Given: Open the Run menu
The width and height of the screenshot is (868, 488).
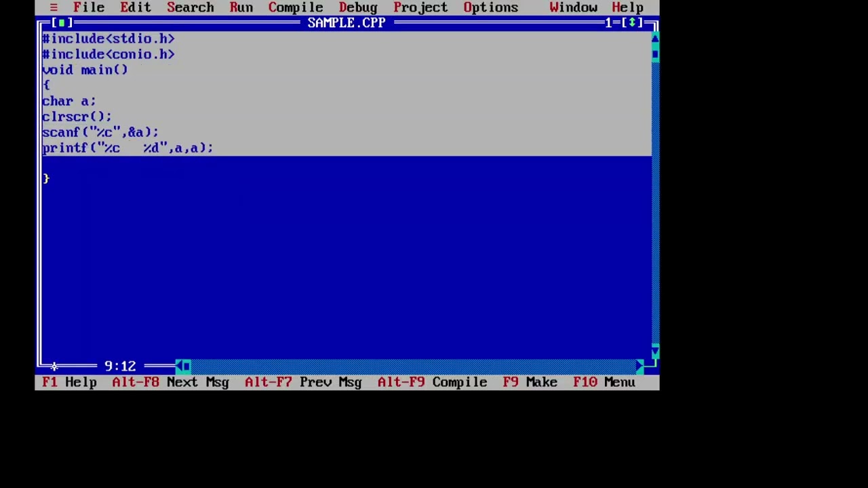Looking at the screenshot, I should point(241,7).
